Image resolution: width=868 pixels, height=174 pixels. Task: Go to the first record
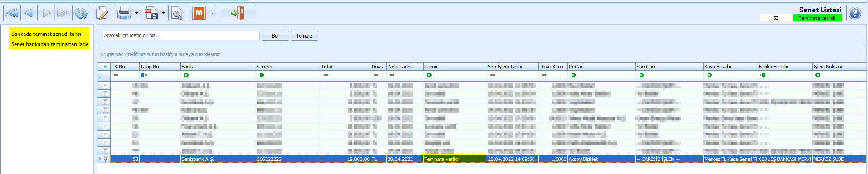pyautogui.click(x=12, y=13)
